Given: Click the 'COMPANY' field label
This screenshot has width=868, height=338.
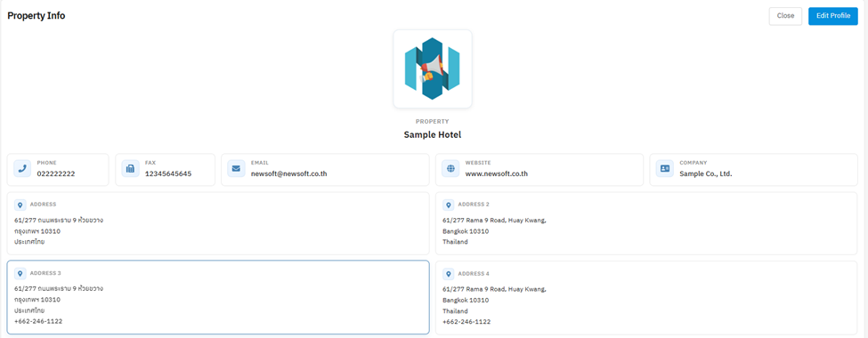Looking at the screenshot, I should point(694,163).
